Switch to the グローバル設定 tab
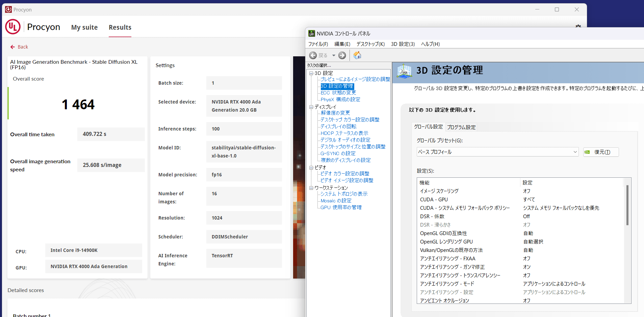The image size is (644, 317). (428, 127)
